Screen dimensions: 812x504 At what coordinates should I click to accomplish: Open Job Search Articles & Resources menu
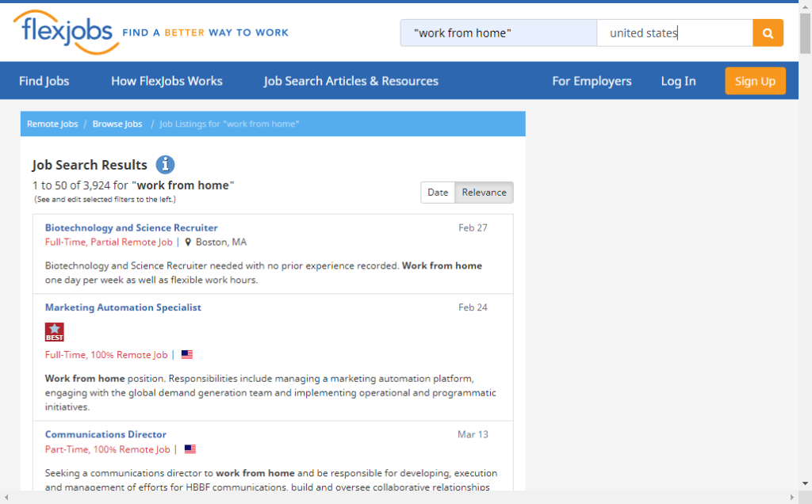click(350, 81)
